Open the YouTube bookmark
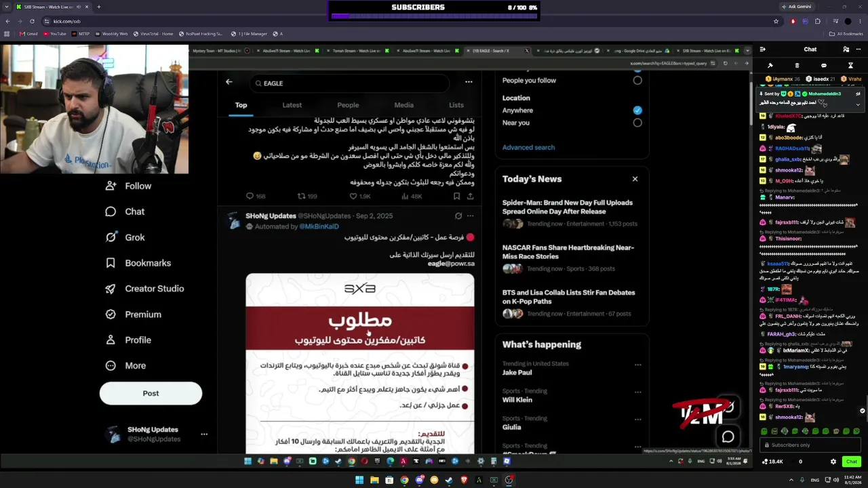 click(55, 34)
